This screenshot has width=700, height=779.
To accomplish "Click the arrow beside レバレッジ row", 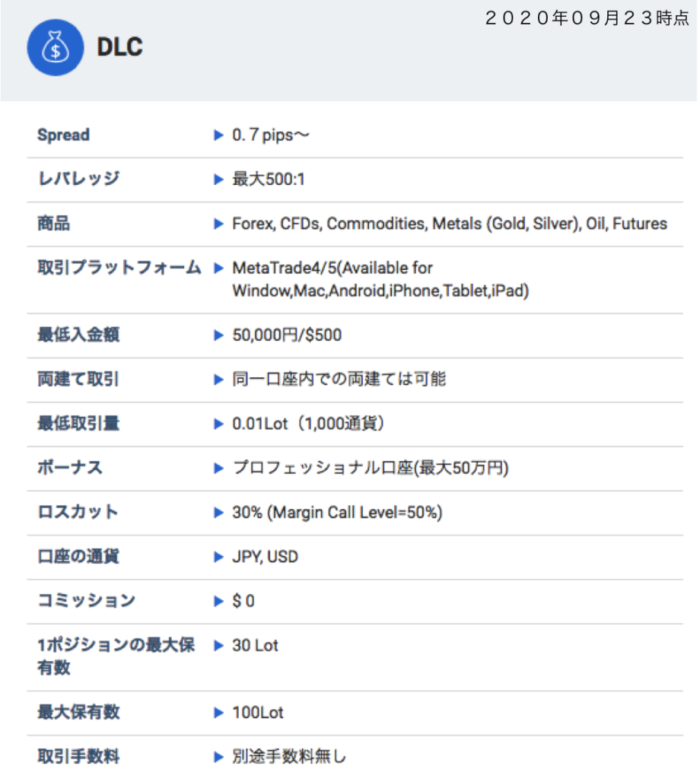I will (218, 180).
